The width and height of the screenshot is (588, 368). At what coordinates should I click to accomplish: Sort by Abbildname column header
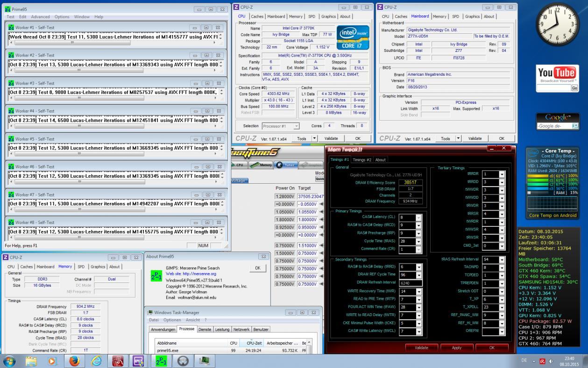click(191, 343)
